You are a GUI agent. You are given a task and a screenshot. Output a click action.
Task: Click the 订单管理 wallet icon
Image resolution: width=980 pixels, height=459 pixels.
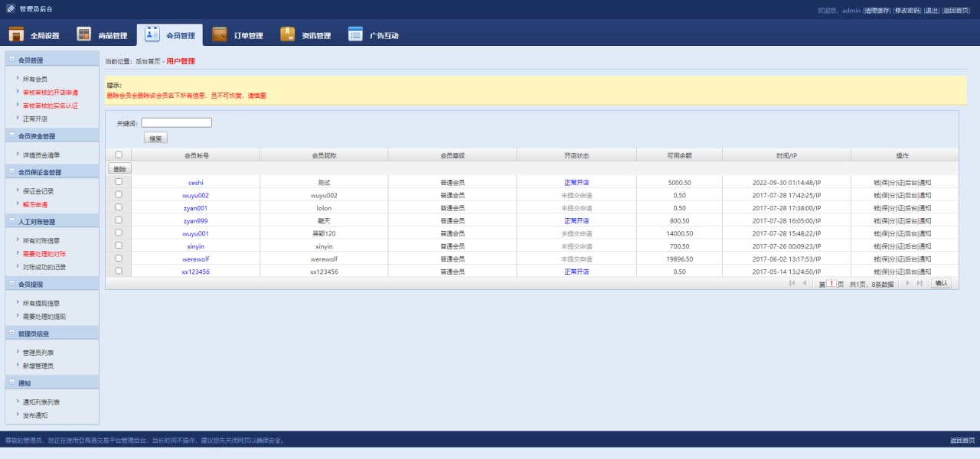point(220,35)
